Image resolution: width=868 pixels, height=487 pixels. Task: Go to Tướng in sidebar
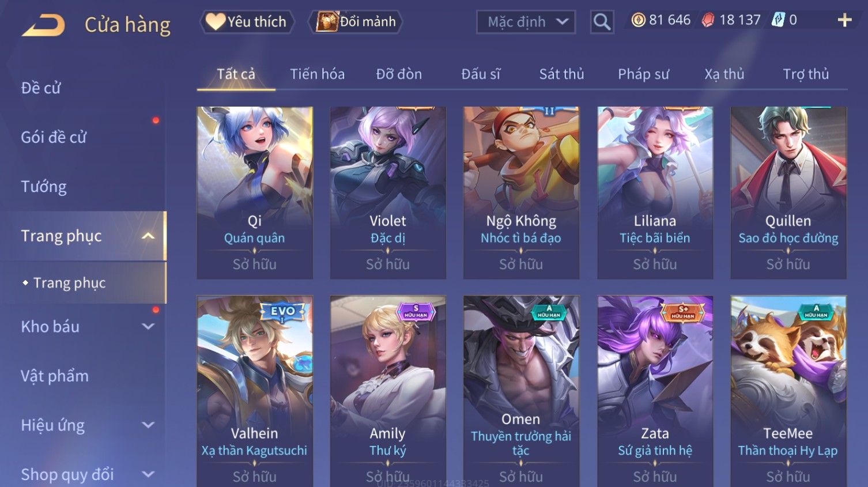pyautogui.click(x=44, y=187)
